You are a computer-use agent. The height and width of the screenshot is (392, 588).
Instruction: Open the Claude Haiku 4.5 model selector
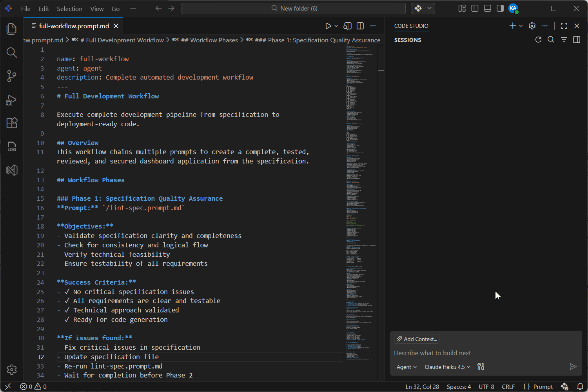[447, 367]
